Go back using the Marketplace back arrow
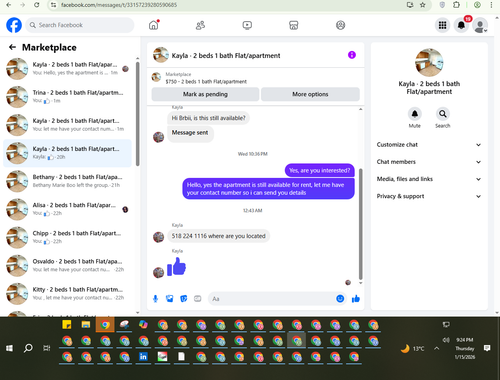The image size is (500, 380). pos(12,47)
